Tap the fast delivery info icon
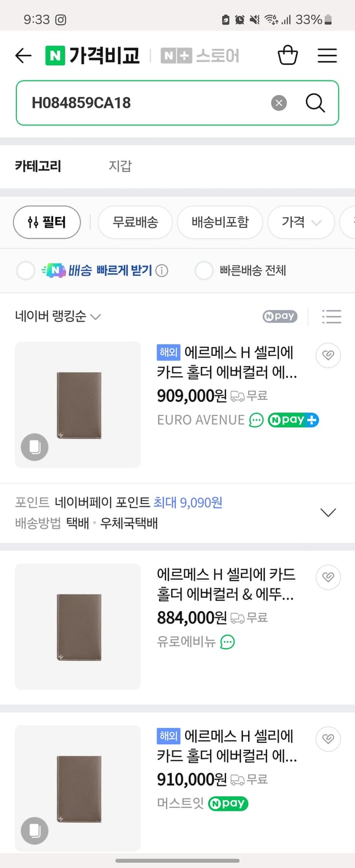The width and height of the screenshot is (355, 868). coord(162,271)
